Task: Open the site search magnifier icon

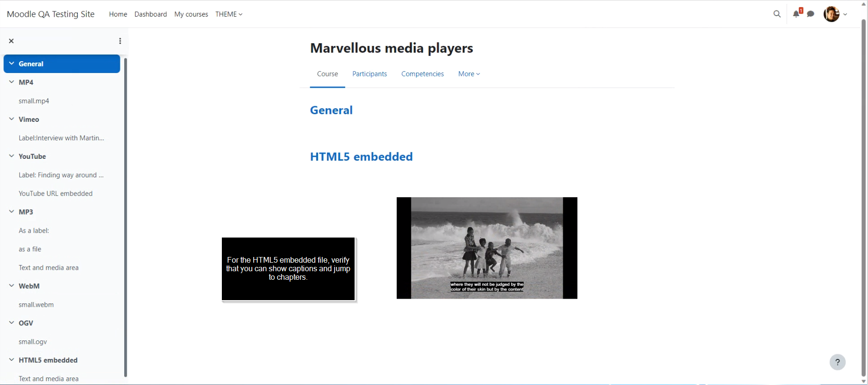Action: pyautogui.click(x=777, y=14)
